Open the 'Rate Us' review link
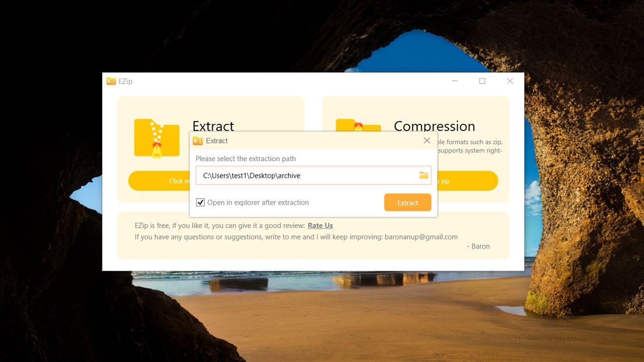Image resolution: width=644 pixels, height=362 pixels. (320, 225)
